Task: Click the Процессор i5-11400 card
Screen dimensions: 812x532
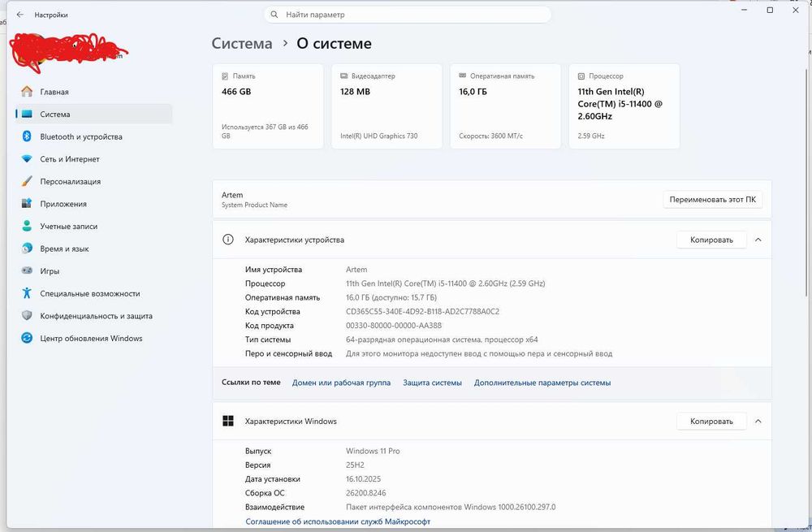Action: coord(624,106)
